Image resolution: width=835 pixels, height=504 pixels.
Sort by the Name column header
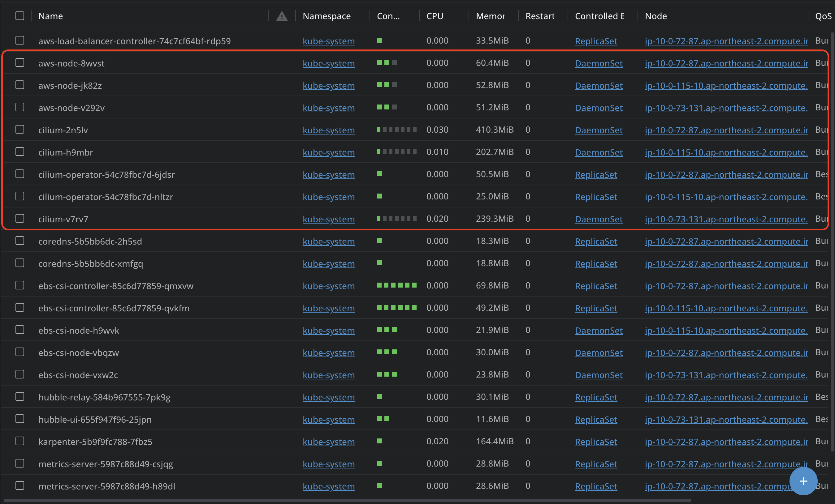click(x=50, y=16)
